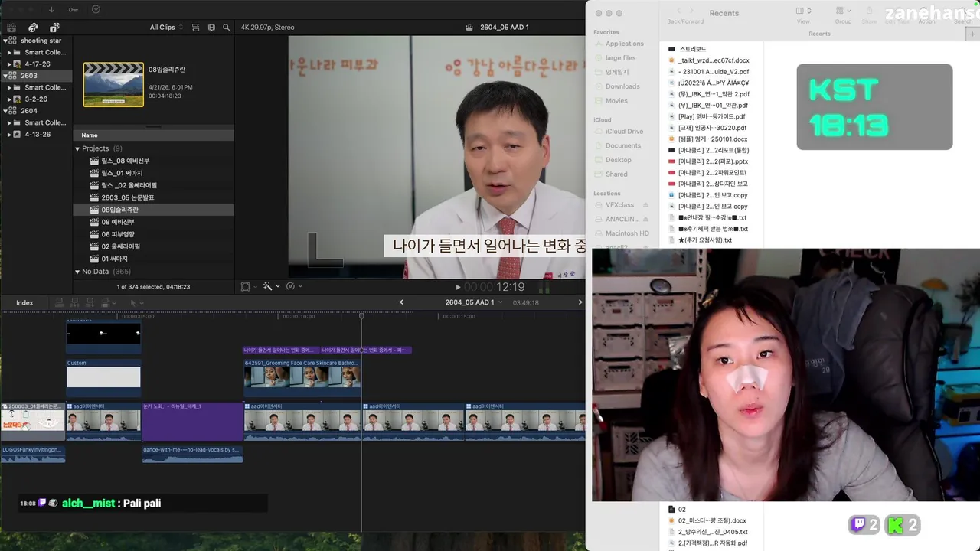Screen dimensions: 980x551
Task: Expand the 4-17-26 event
Action: pos(9,64)
